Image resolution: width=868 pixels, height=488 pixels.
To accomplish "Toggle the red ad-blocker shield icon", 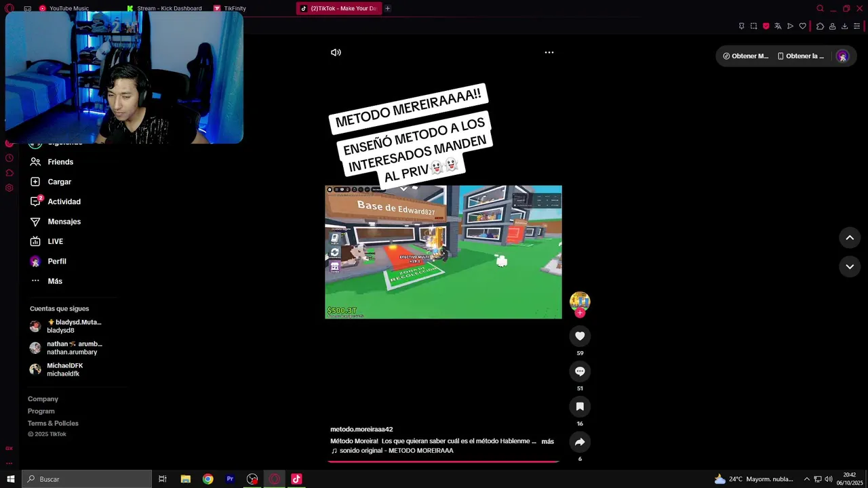I will (766, 26).
